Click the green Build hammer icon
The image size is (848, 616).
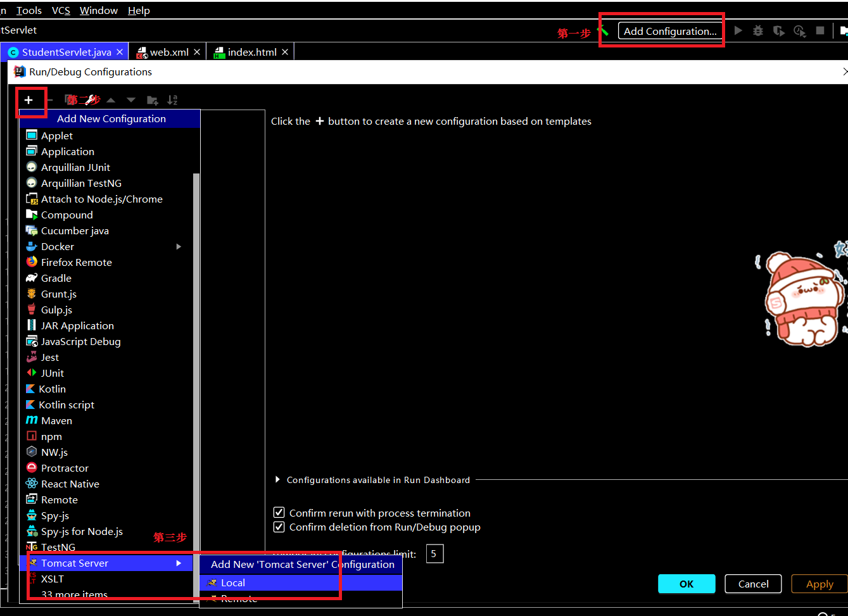coord(603,30)
